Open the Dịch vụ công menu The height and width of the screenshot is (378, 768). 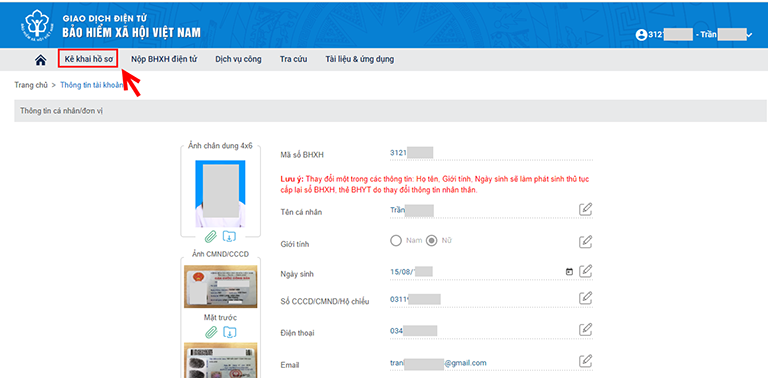238,60
